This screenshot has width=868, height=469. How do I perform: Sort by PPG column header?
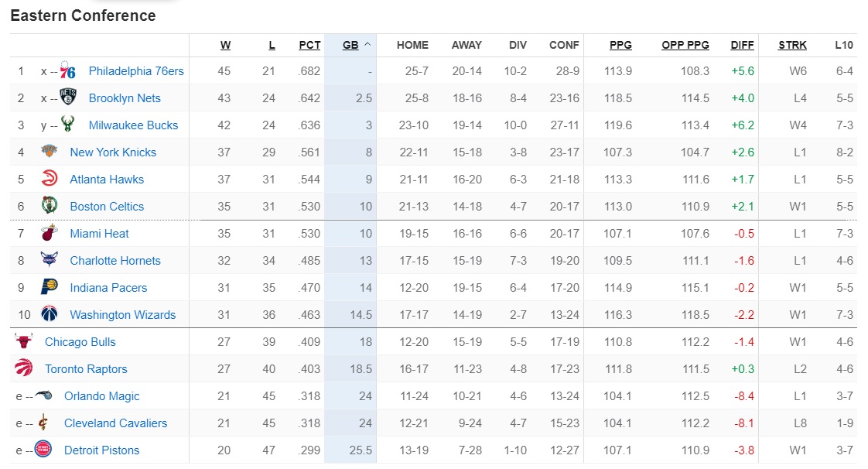[620, 45]
